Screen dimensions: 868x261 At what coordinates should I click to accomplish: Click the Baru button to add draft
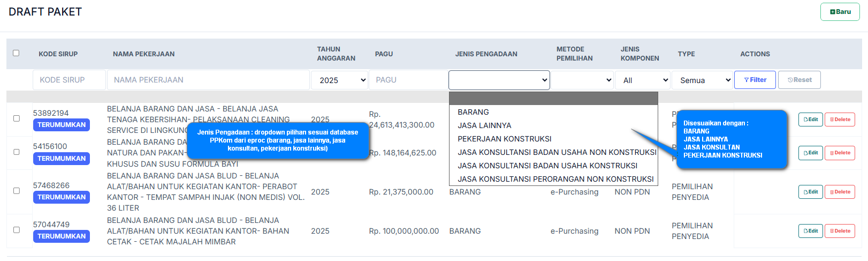pyautogui.click(x=840, y=12)
